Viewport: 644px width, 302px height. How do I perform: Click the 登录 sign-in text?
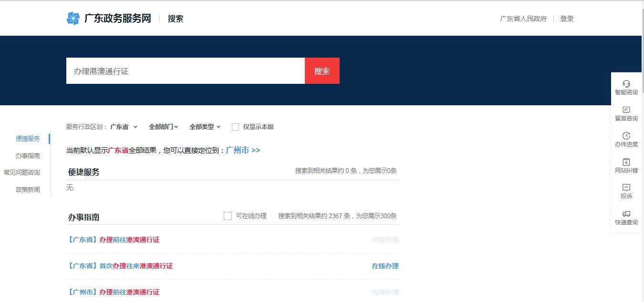(x=567, y=19)
